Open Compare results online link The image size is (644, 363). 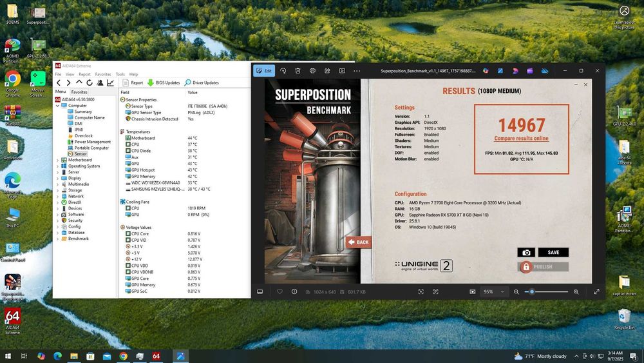coord(521,139)
